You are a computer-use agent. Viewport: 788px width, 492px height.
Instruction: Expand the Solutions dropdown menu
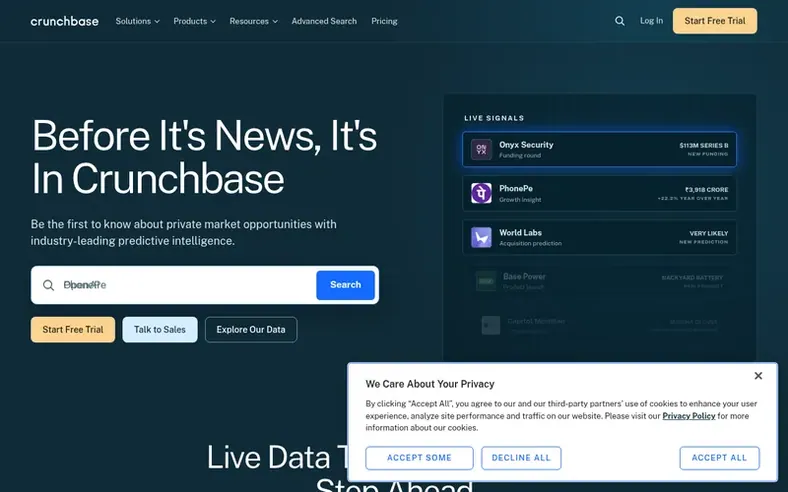point(137,21)
